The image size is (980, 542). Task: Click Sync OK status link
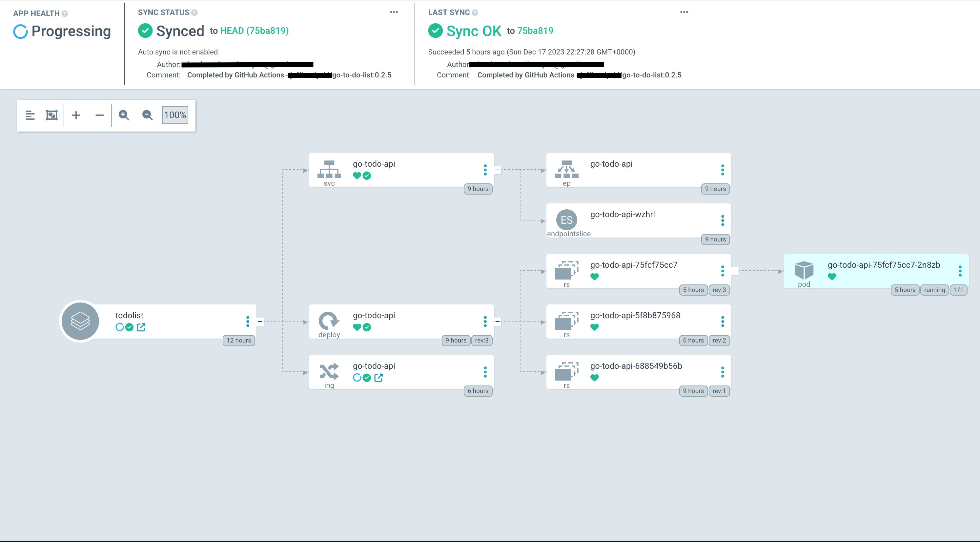click(x=473, y=31)
